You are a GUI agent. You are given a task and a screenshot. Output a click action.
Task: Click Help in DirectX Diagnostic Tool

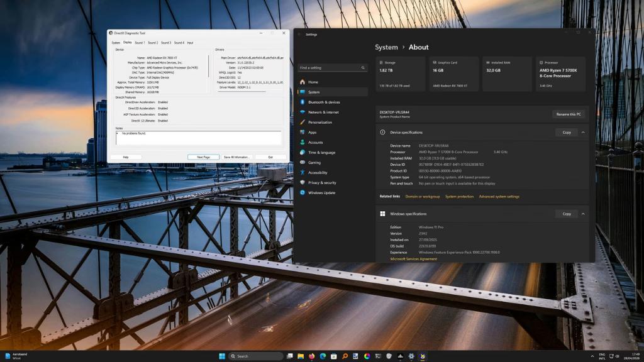(x=126, y=157)
